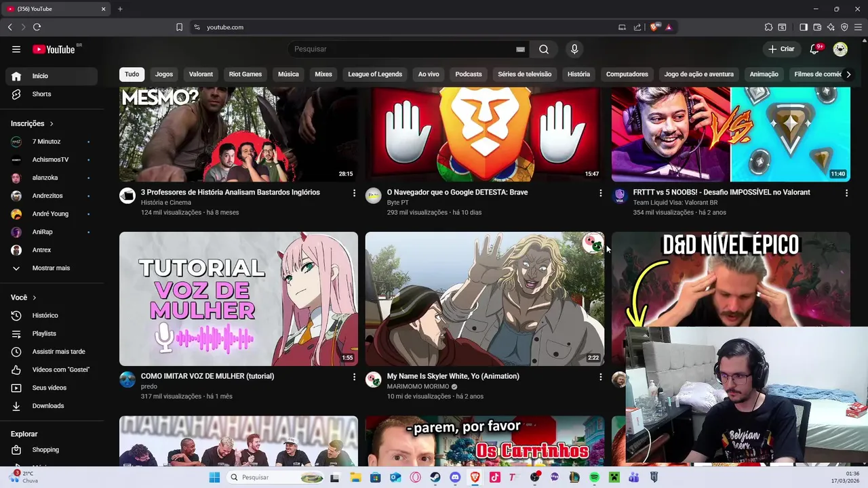This screenshot has width=868, height=488.
Task: Select the Música category chip
Action: pos(288,74)
